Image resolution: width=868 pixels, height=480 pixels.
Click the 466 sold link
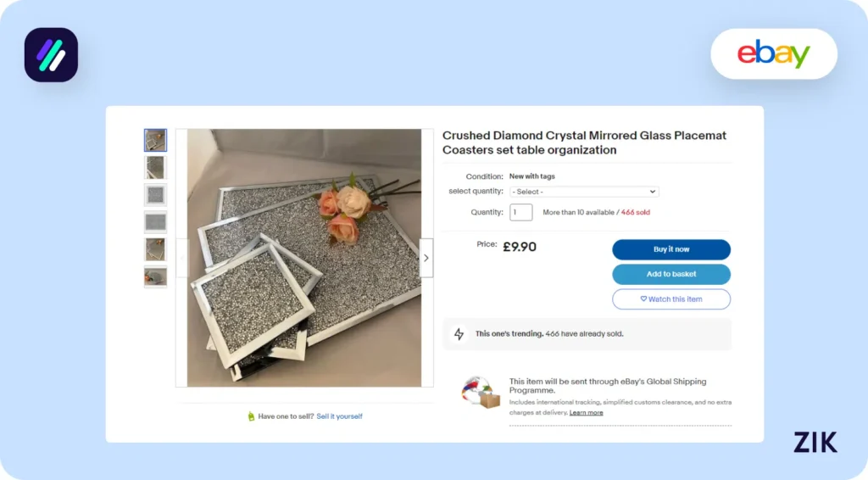coord(636,212)
